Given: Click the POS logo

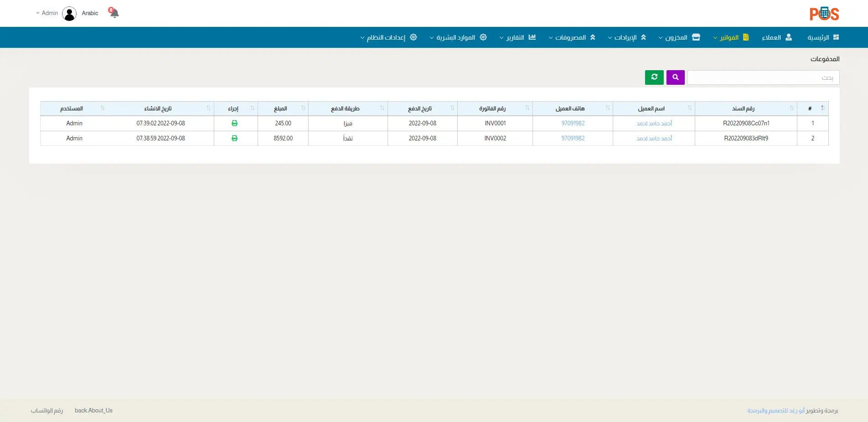Looking at the screenshot, I should click(824, 14).
